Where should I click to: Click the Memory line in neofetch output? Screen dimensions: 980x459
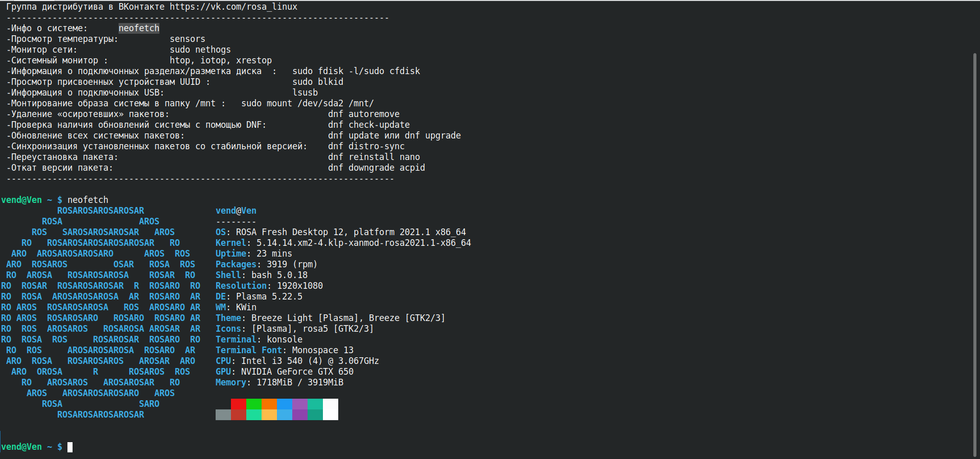tap(279, 382)
